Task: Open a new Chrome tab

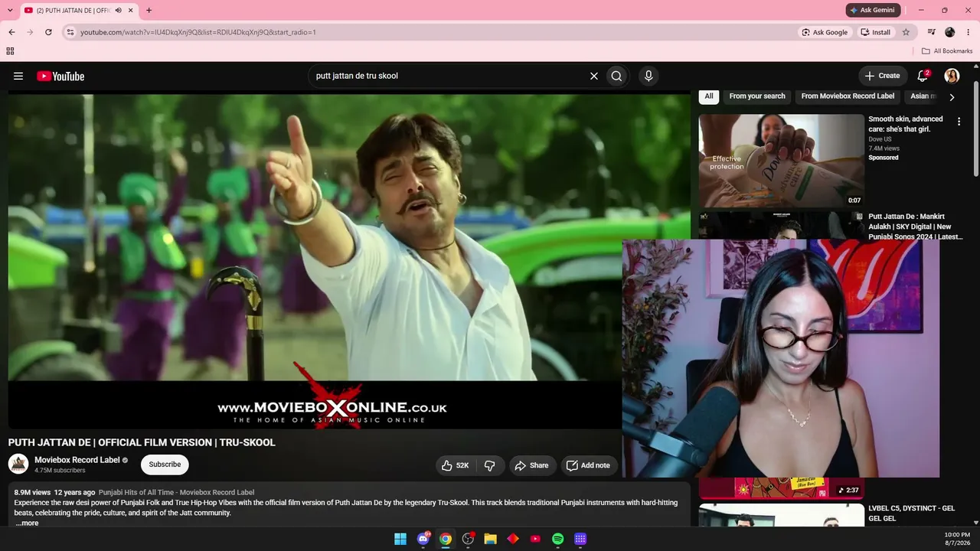Action: tap(149, 11)
